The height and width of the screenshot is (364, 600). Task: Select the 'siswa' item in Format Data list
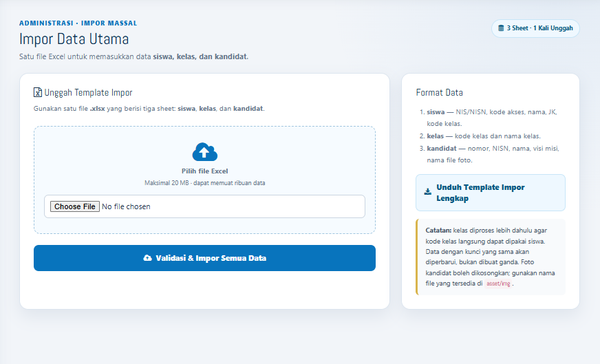tap(492, 118)
